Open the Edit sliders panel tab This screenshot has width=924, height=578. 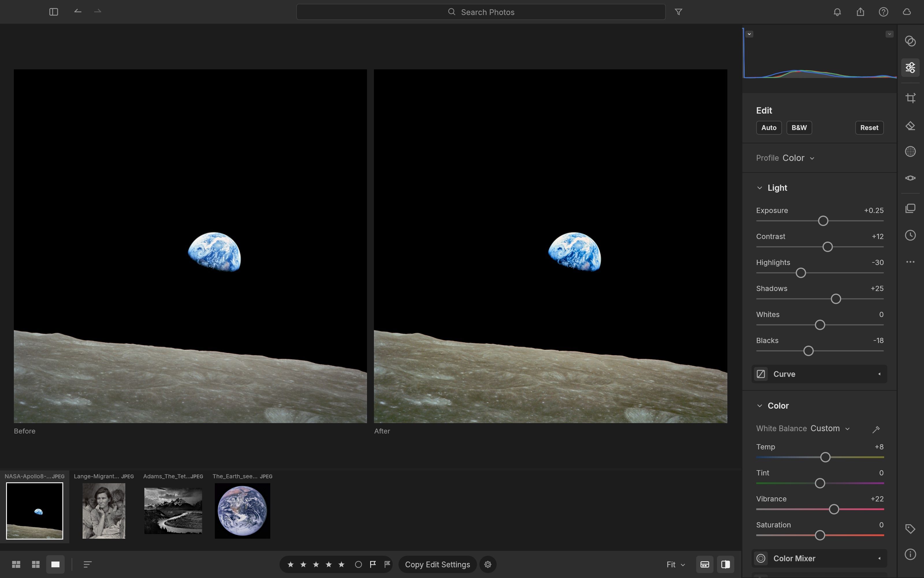(x=910, y=68)
